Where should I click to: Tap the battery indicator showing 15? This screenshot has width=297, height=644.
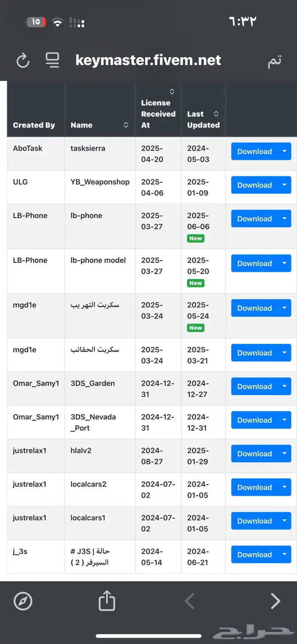(36, 22)
